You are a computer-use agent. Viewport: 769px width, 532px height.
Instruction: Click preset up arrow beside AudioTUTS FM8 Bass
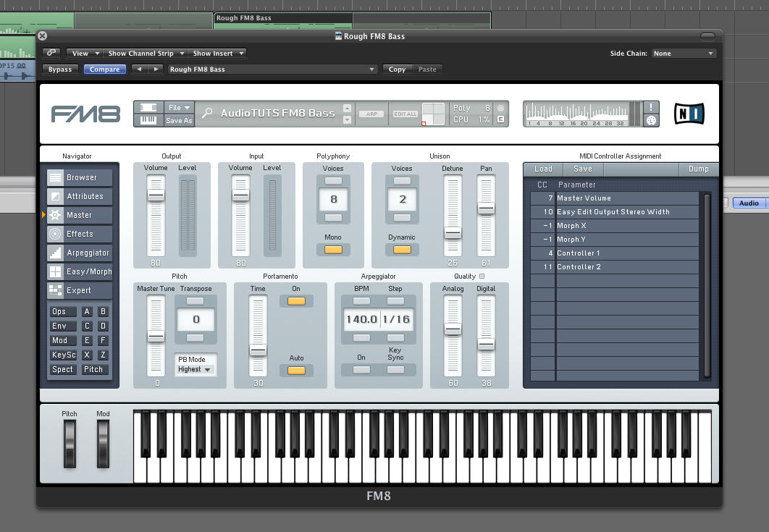(x=348, y=109)
